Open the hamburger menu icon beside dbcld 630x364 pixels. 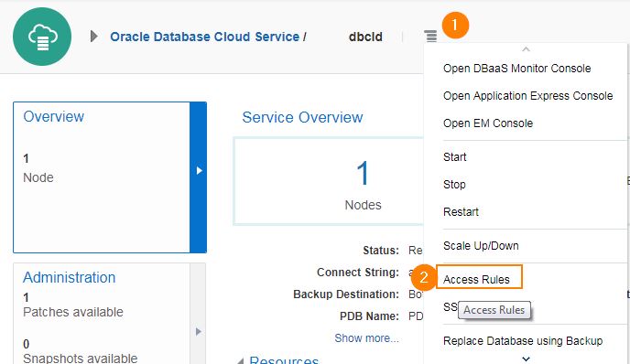pos(430,36)
